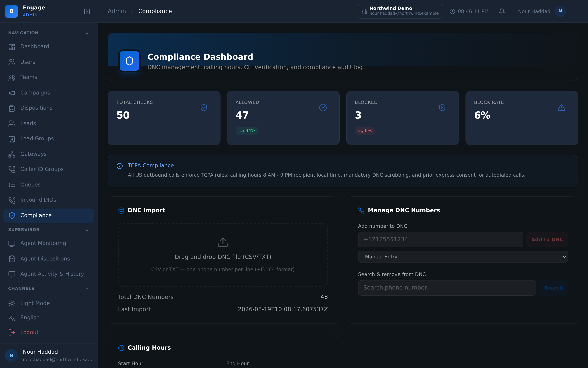
Task: Open Leads in sidebar
Action: [49, 123]
